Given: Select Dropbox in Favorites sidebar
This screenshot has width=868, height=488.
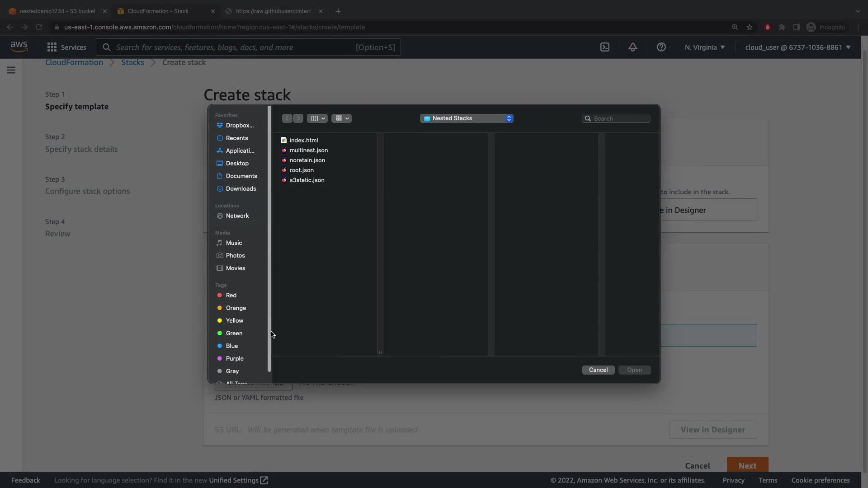Looking at the screenshot, I should [x=239, y=126].
